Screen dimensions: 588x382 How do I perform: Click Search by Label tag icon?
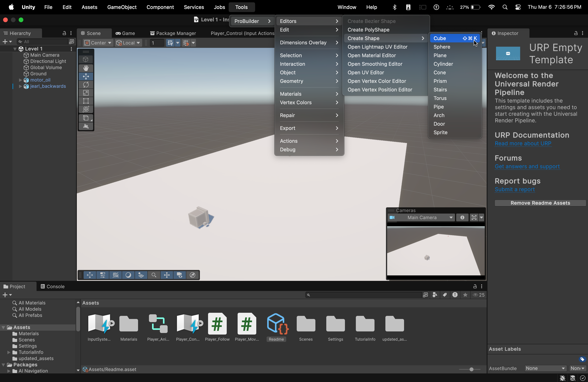click(445, 295)
